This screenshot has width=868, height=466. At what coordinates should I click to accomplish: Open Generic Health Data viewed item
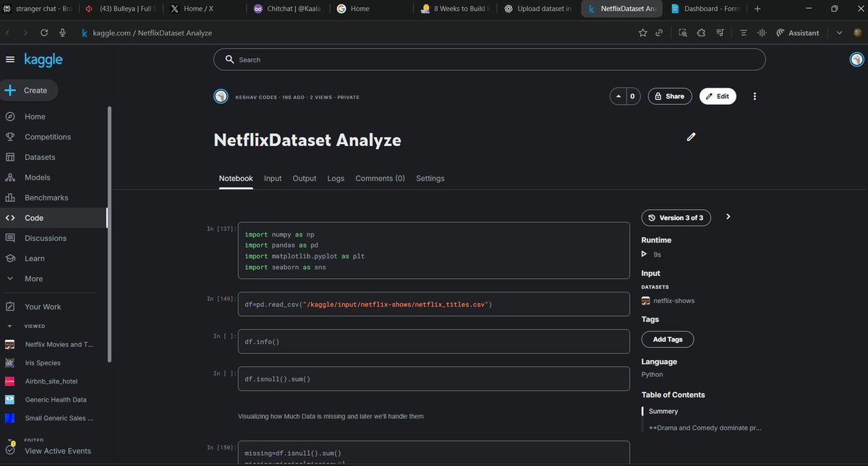[x=55, y=399]
